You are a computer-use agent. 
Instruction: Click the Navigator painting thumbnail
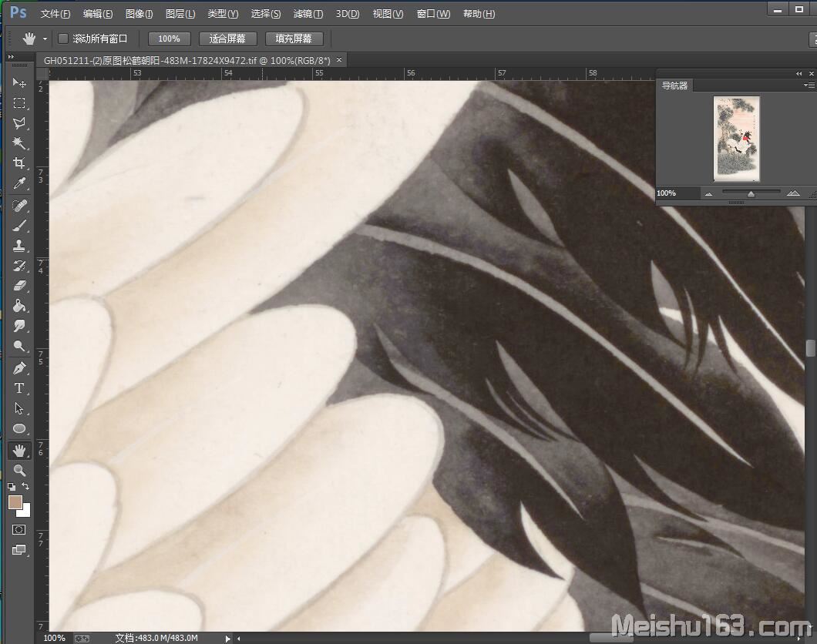736,139
